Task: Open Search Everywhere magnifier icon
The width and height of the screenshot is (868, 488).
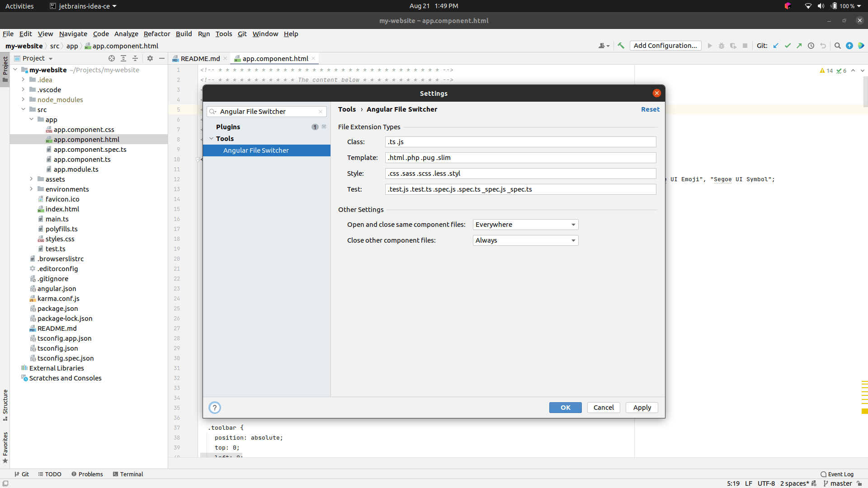Action: click(x=837, y=46)
